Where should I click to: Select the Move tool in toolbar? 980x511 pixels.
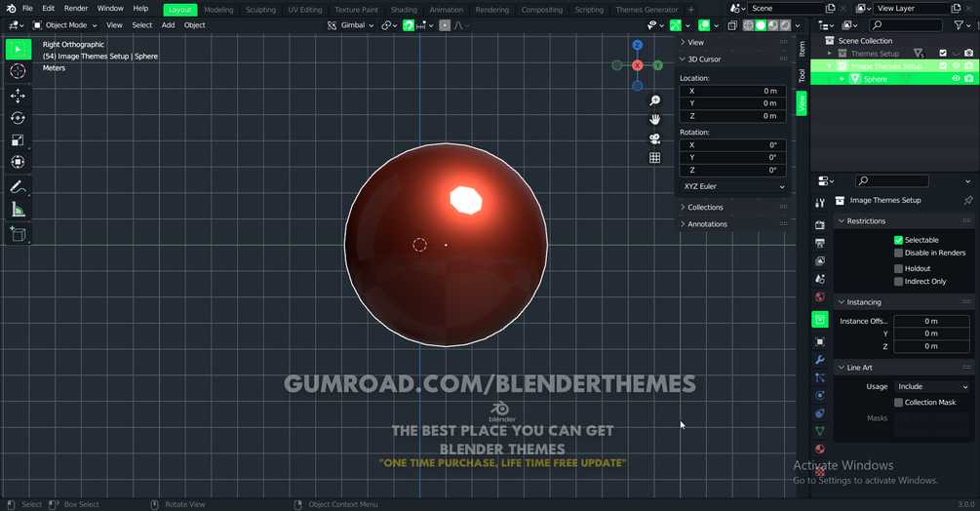pos(18,96)
